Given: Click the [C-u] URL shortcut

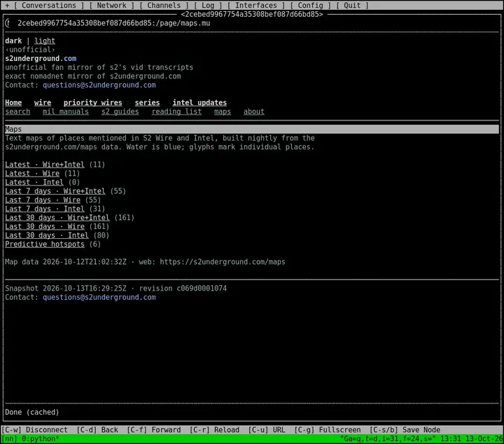Looking at the screenshot, I should tap(267, 430).
